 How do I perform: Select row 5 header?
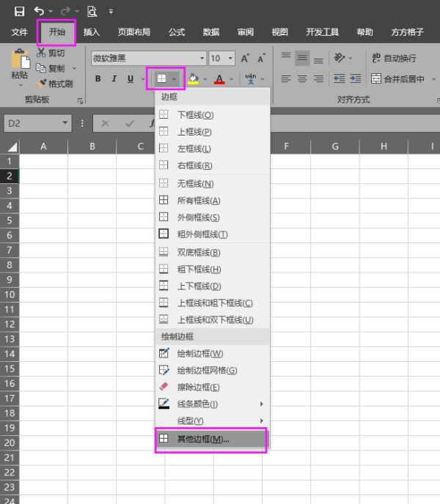tap(10, 220)
